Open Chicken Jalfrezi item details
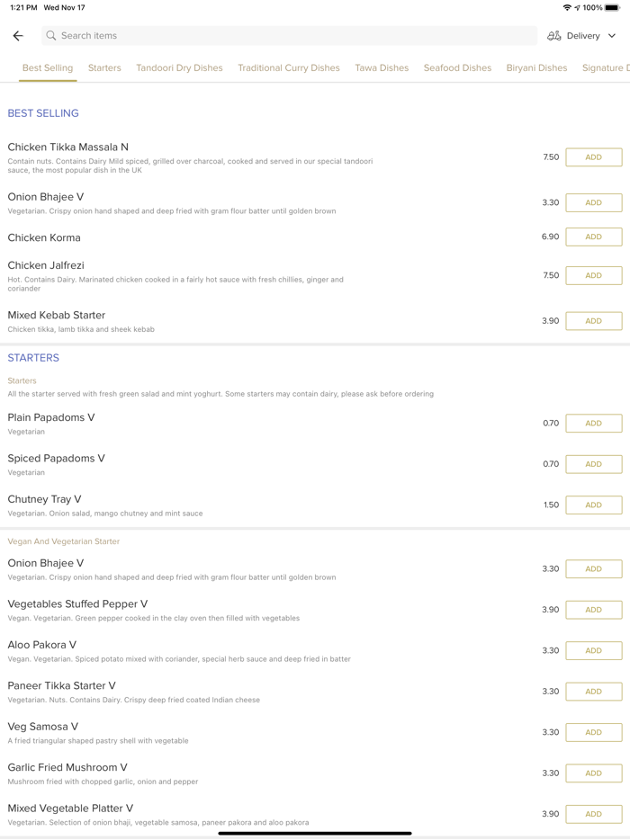 (x=46, y=265)
